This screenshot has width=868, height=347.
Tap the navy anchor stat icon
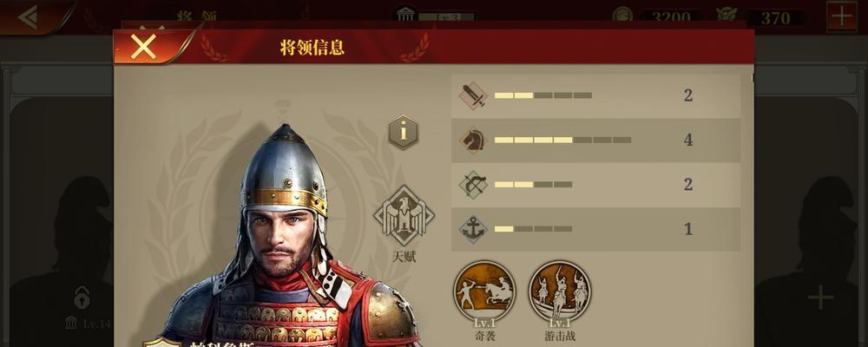click(473, 229)
